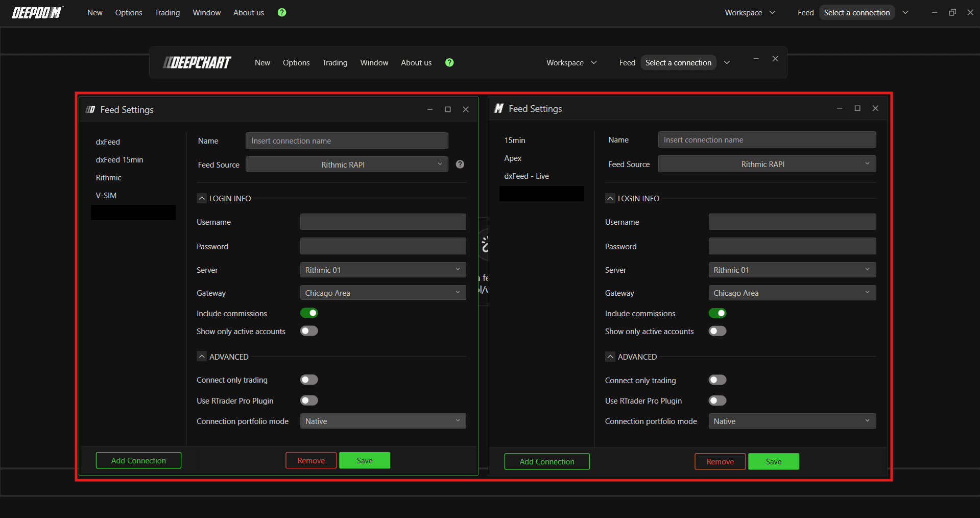980x518 pixels.
Task: Open Gateway dropdown in left Feed Settings
Action: [x=383, y=293]
